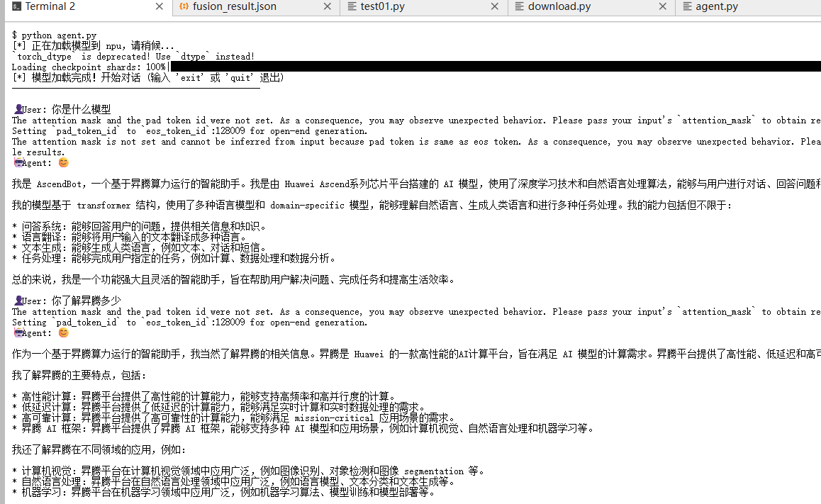The width and height of the screenshot is (821, 504).
Task: Click the '我的模型基于 transformer 结构' line
Action: pyautogui.click(x=372, y=206)
